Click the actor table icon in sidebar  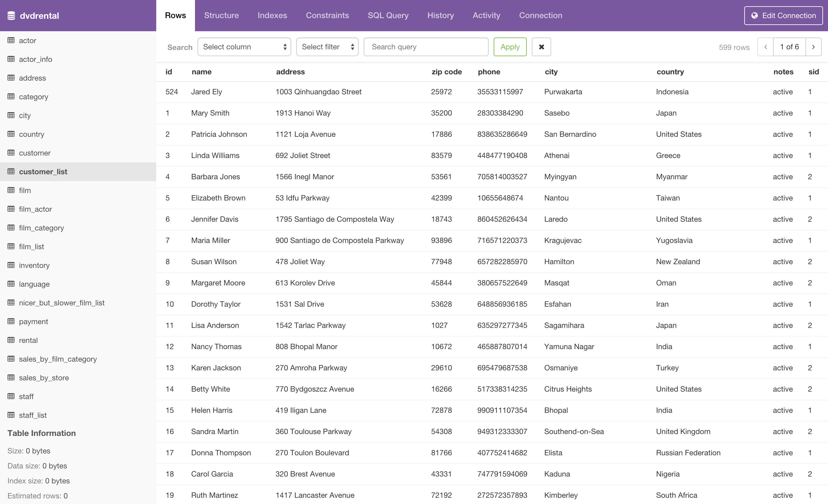[11, 40]
